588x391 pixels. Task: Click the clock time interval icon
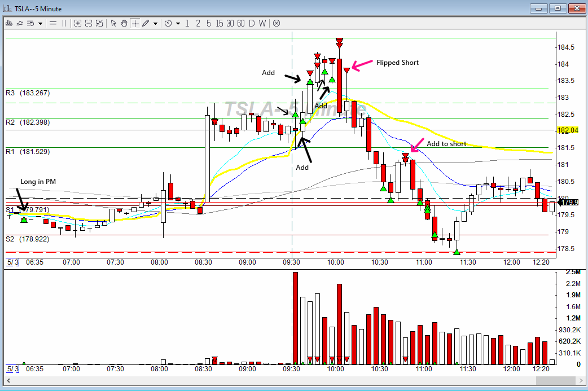168,23
